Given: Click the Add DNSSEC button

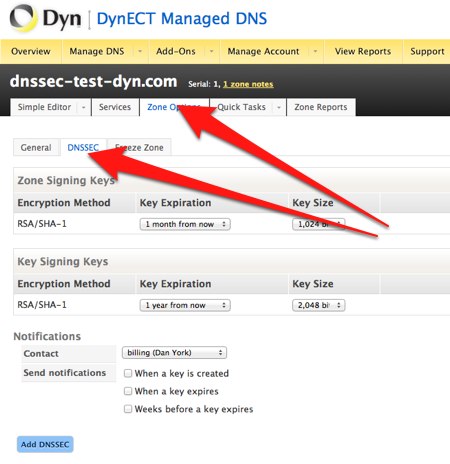Looking at the screenshot, I should click(x=45, y=444).
